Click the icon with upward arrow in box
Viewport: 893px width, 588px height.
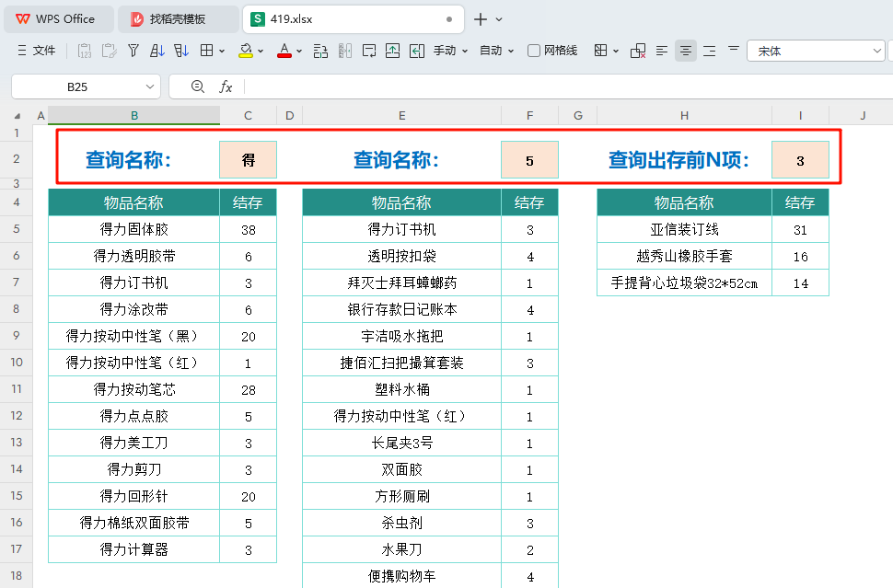pos(392,51)
